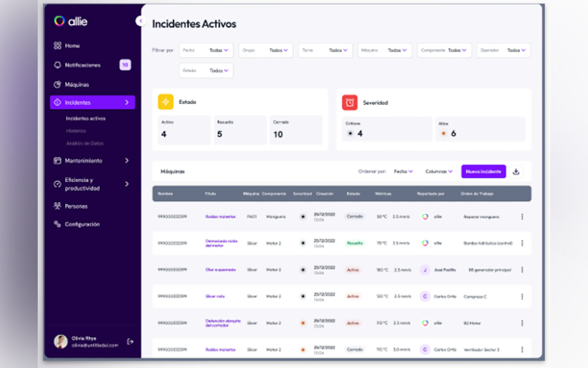Click the download export icon

(516, 171)
